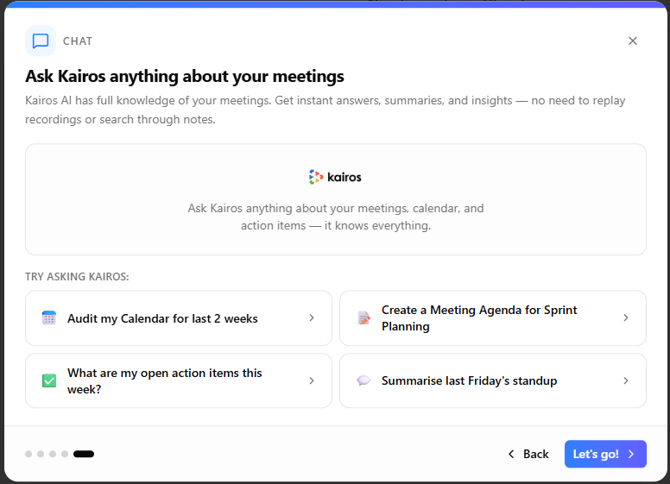Click the green checkmark icon for action items
670x484 pixels.
pos(49,381)
